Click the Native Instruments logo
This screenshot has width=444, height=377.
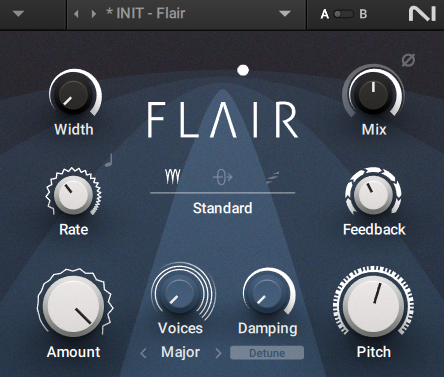pos(422,14)
